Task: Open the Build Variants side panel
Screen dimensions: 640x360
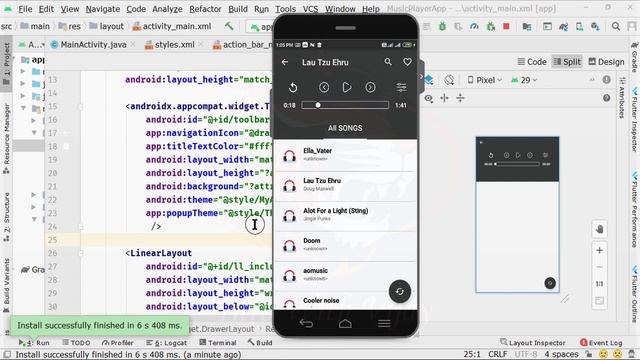Action: 7,286
